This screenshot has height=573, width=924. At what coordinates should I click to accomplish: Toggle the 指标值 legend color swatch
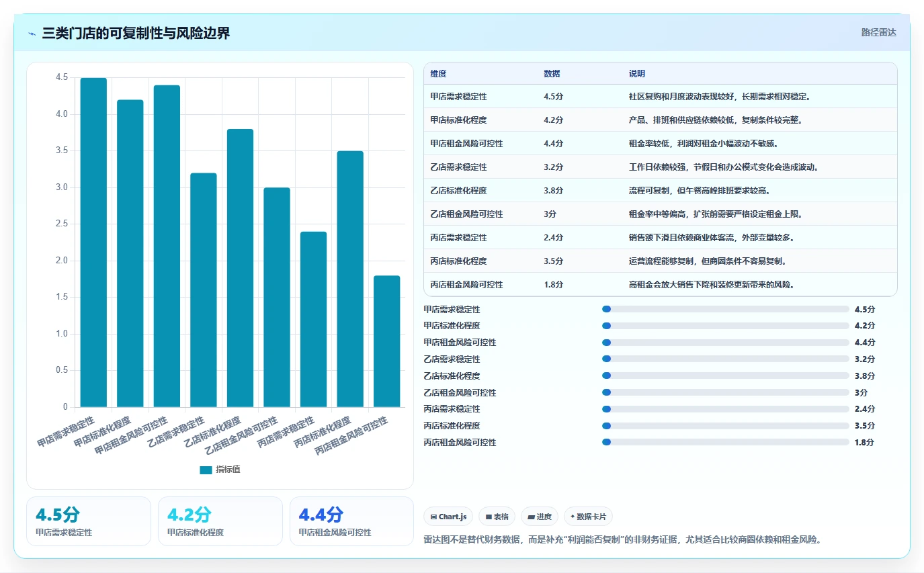(206, 470)
